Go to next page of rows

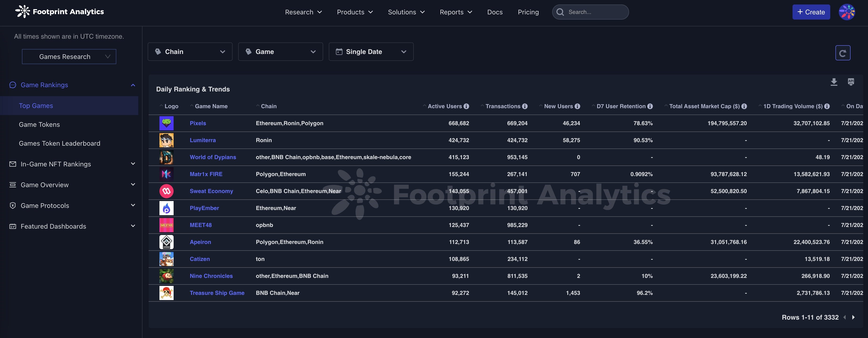854,317
